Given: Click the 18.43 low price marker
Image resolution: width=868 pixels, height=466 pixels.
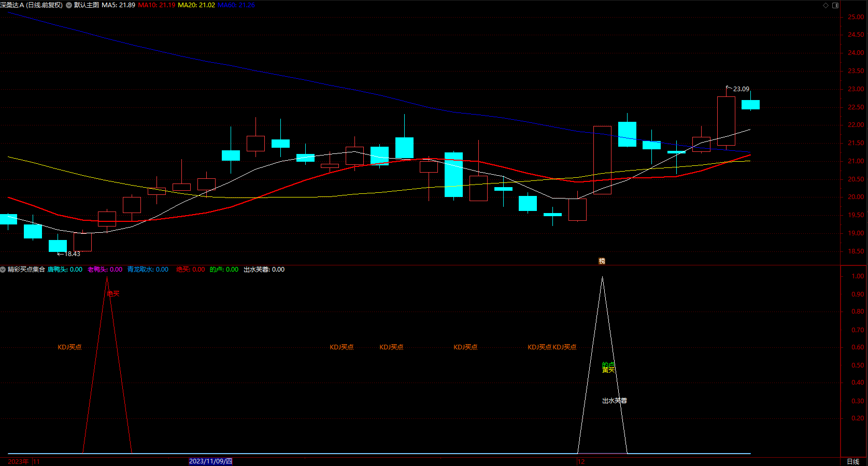Looking at the screenshot, I should (72, 254).
